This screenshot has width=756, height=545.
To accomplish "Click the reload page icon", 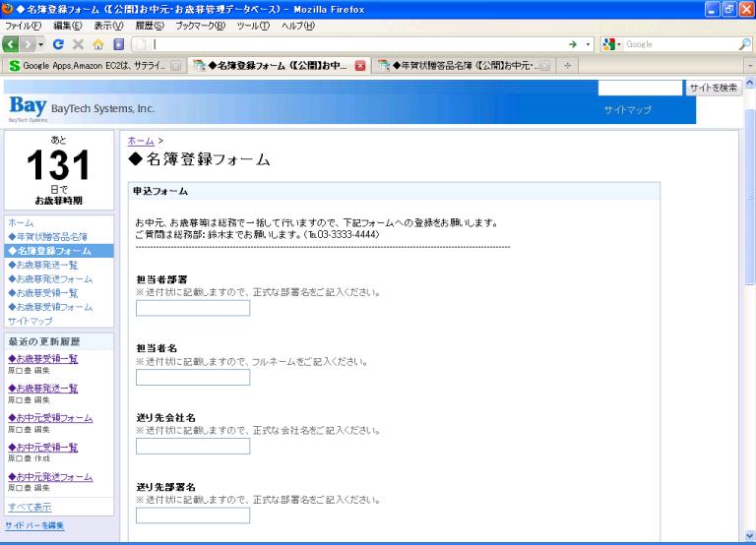I will pos(59,44).
